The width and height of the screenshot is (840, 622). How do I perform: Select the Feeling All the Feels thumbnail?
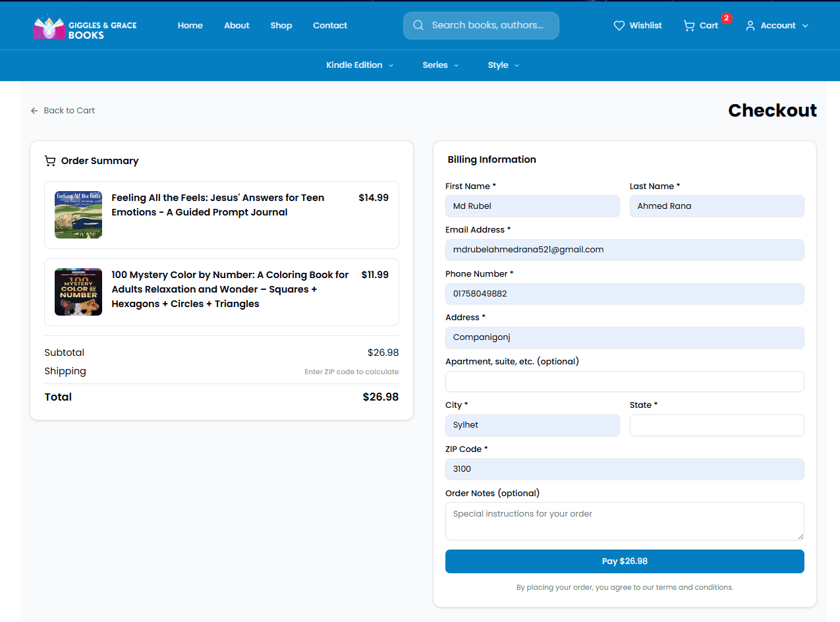pyautogui.click(x=78, y=215)
